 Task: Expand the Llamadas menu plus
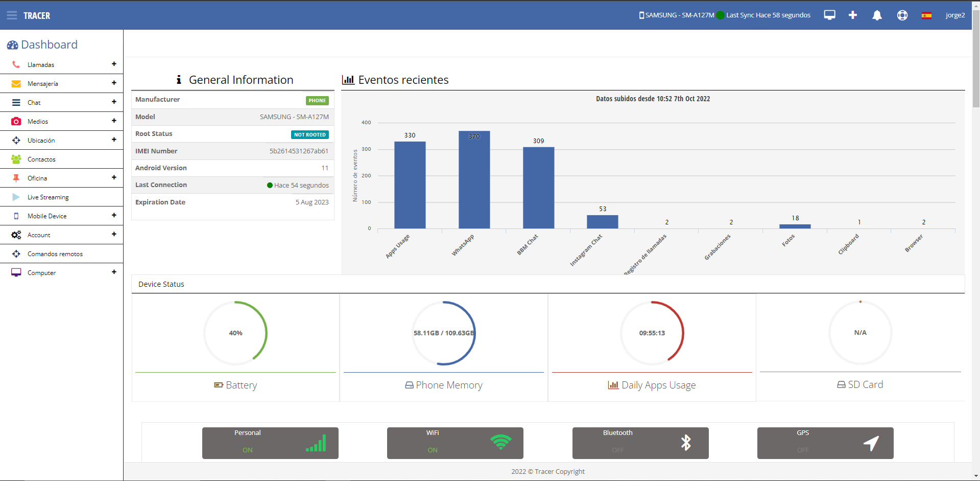coord(114,64)
